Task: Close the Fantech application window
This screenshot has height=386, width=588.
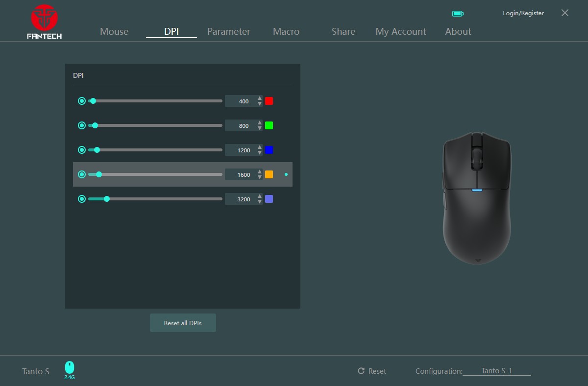Action: (565, 13)
